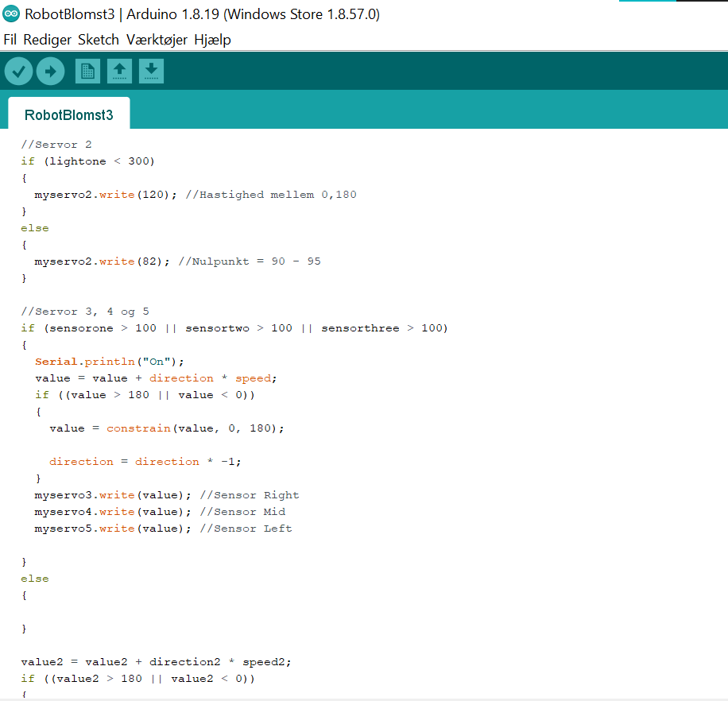
Task: Click the comment '//Sensor Mid'
Action: coord(242,512)
